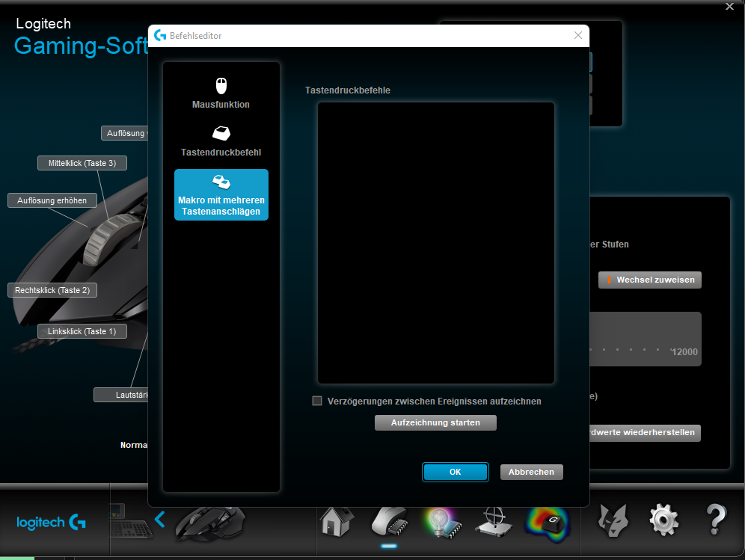The width and height of the screenshot is (745, 560).
Task: Close the Logitech Gaming Software window
Action: (x=729, y=6)
